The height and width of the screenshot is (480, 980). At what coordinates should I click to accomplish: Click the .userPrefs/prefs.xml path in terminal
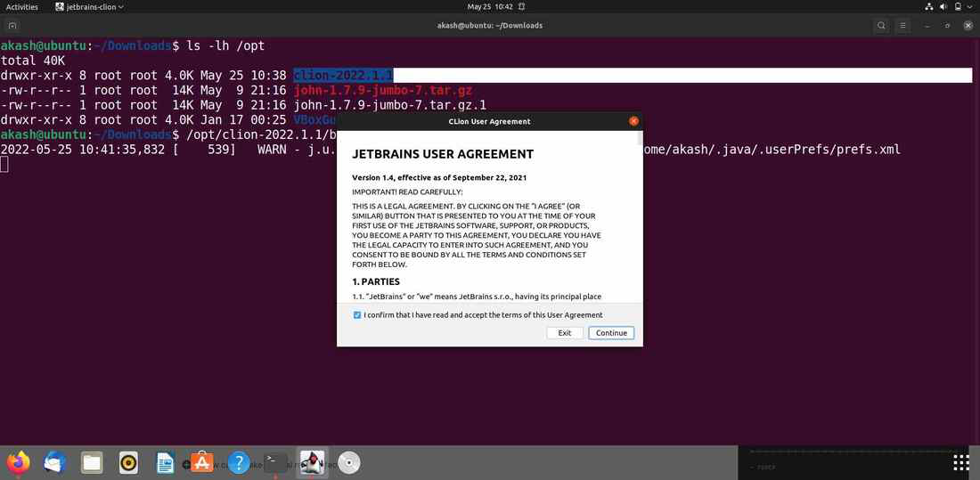830,150
